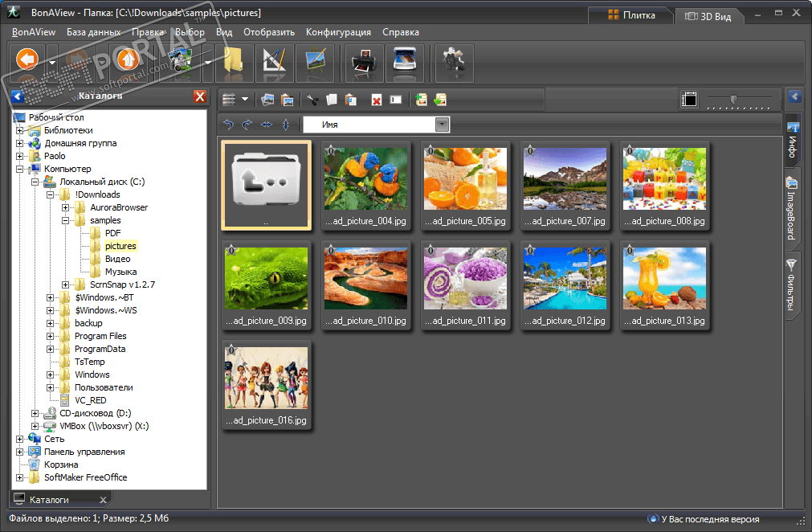812x532 pixels.
Task: Click the rotate left arrow icon
Action: tap(229, 125)
